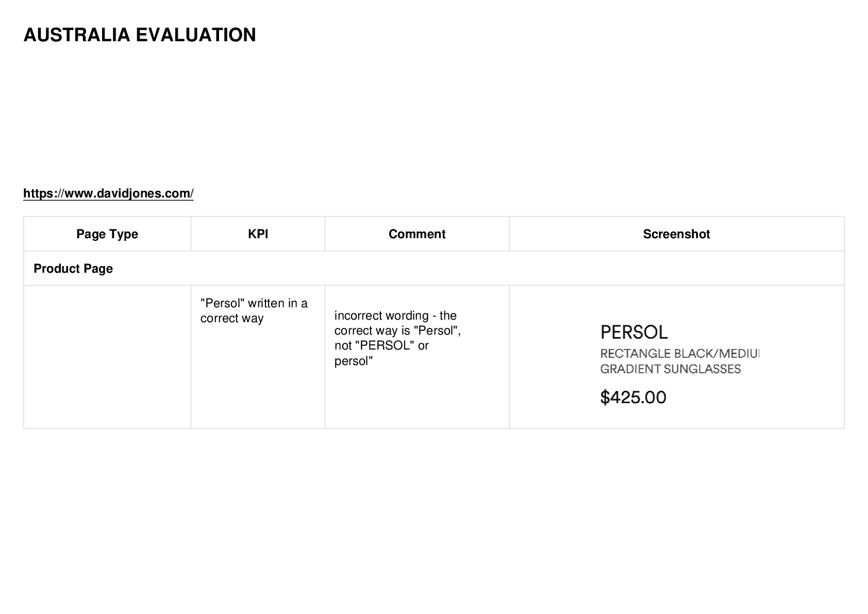
Task: Click the Rectangle Black/Medium product title
Action: (680, 354)
